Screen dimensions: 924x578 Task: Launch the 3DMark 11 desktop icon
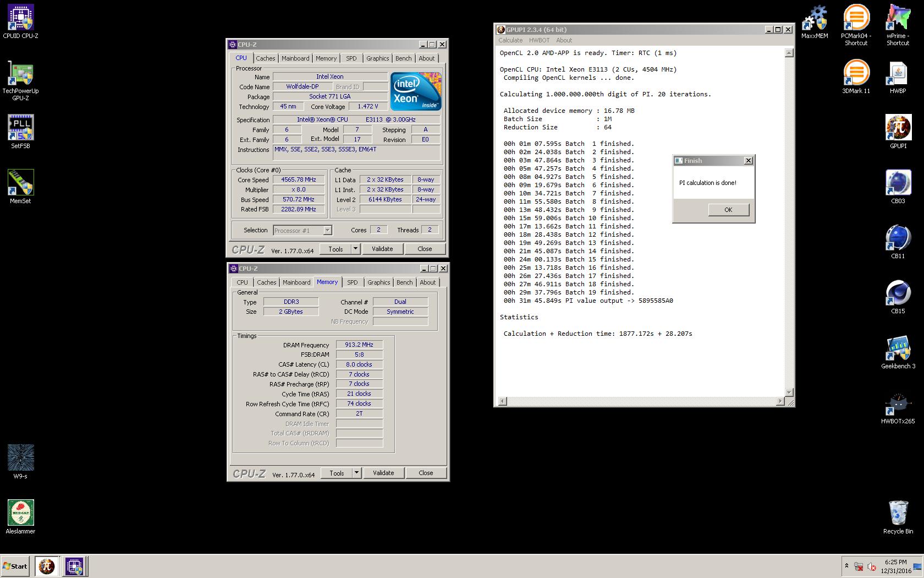[856, 77]
